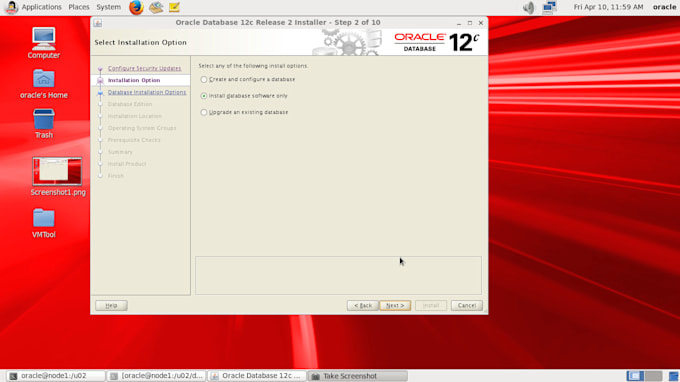Open installer Help
The height and width of the screenshot is (382, 680).
click(111, 305)
